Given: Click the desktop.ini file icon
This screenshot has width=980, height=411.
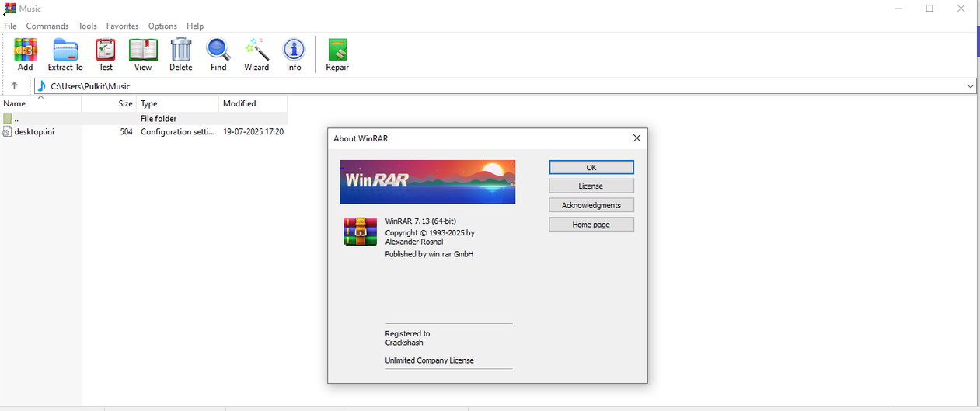Looking at the screenshot, I should click(x=7, y=132).
